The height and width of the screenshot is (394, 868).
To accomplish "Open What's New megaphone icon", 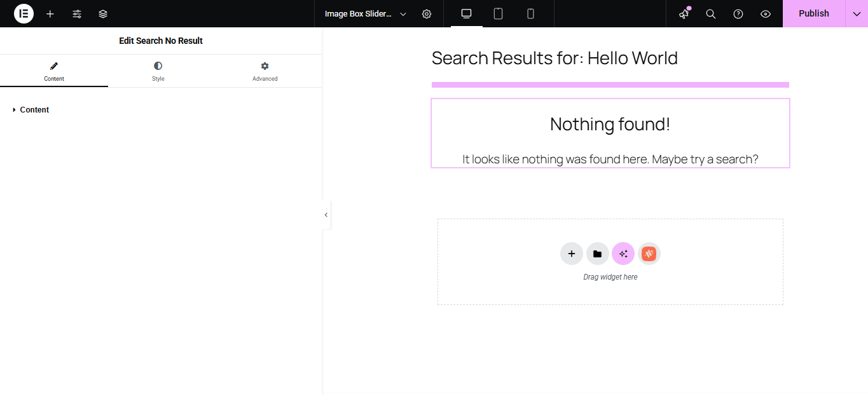I will [684, 14].
